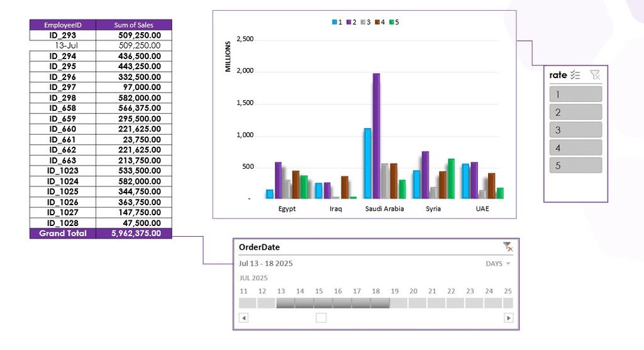Select July 18 on the timeline
This screenshot has width=644, height=350.
pos(379,303)
